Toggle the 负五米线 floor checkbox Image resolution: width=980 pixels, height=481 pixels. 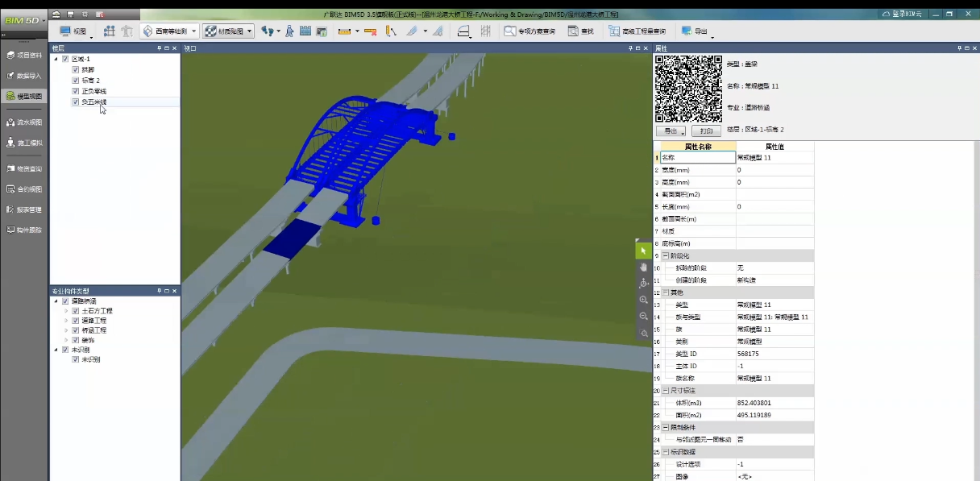[76, 102]
